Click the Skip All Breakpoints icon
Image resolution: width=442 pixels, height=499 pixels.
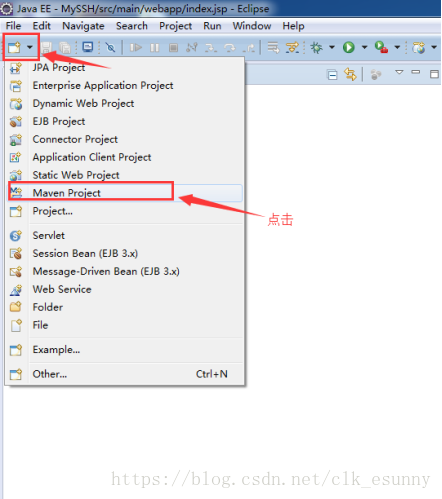[110, 47]
